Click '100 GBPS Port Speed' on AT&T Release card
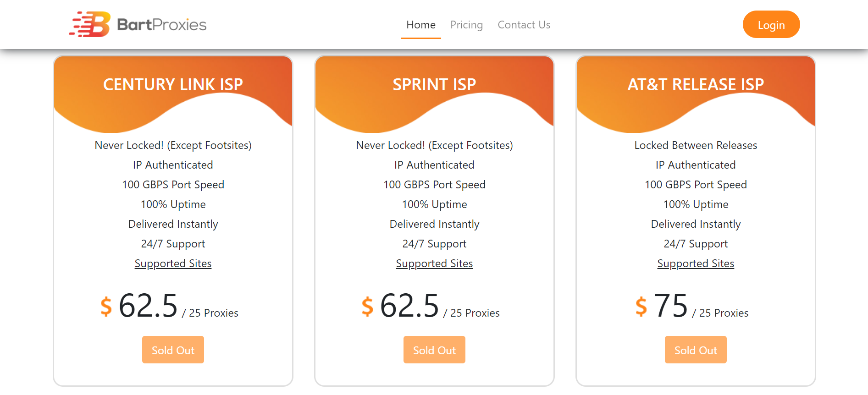The width and height of the screenshot is (868, 395). point(696,185)
